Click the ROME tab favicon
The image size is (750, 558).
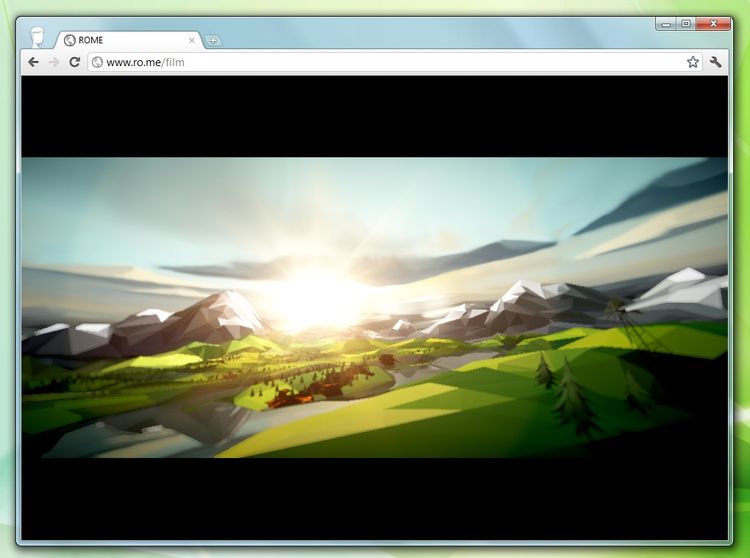pyautogui.click(x=70, y=41)
